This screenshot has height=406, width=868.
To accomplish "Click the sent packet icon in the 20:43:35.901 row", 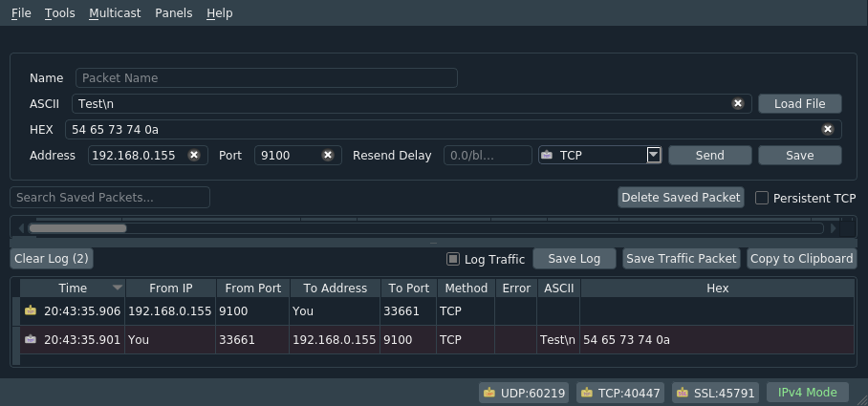I will pyautogui.click(x=31, y=339).
